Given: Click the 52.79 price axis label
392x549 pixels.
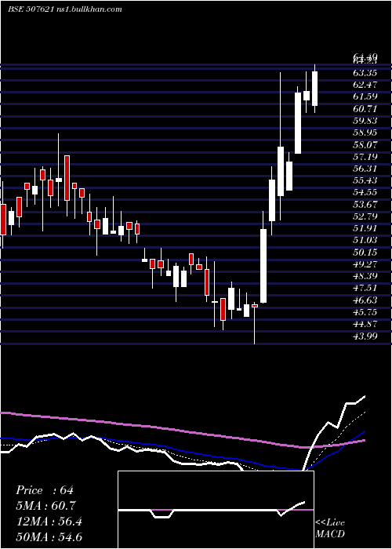Looking at the screenshot, I should click(x=365, y=216).
